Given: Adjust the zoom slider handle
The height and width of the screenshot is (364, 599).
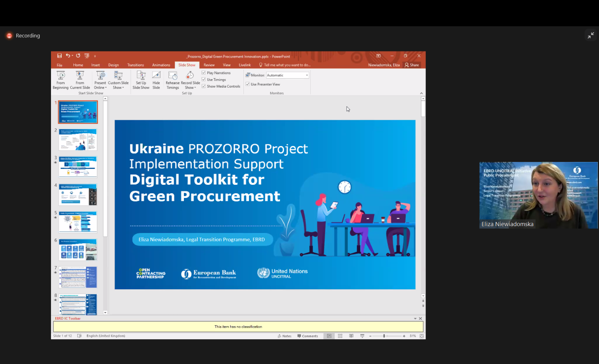Looking at the screenshot, I should click(384, 336).
